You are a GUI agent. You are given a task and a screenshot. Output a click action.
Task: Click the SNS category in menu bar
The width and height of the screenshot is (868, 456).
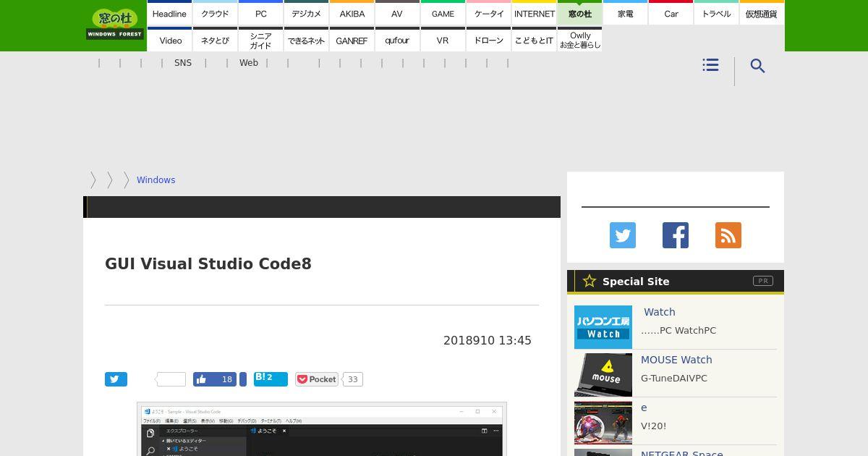183,63
